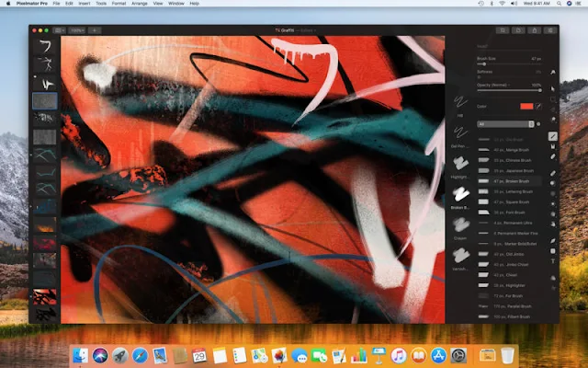Select the Style tool icon

pos(553,72)
